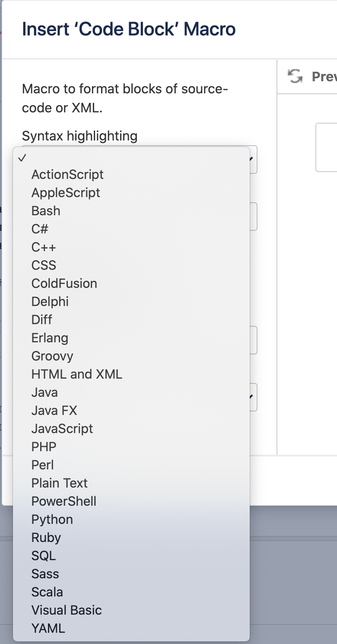337x644 pixels.
Task: Select Visual Basic highlighting
Action: point(67,610)
